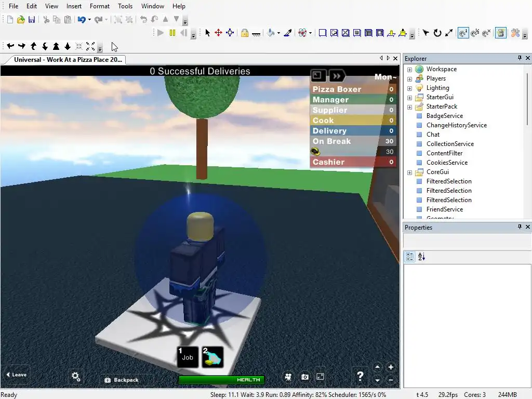This screenshot has width=532, height=399.
Task: Toggle the highlighted Join surfaces button
Action: (501, 33)
